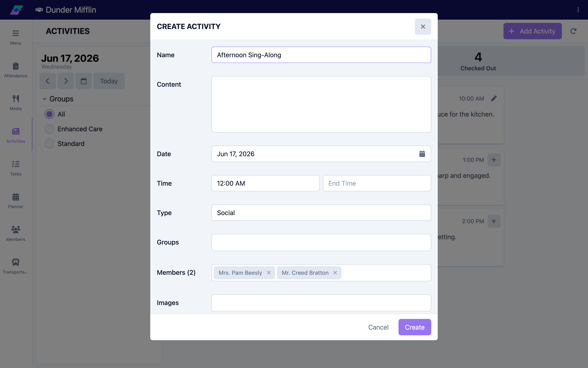Click the Today button

point(109,81)
